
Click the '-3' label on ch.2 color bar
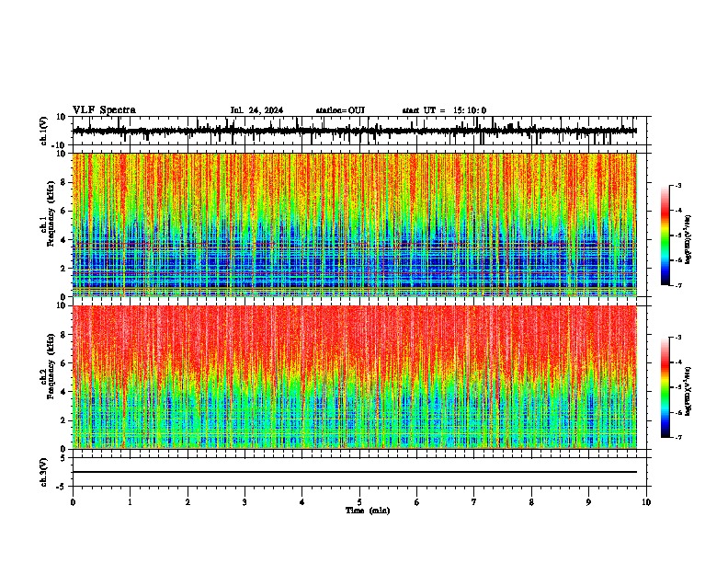click(x=678, y=338)
